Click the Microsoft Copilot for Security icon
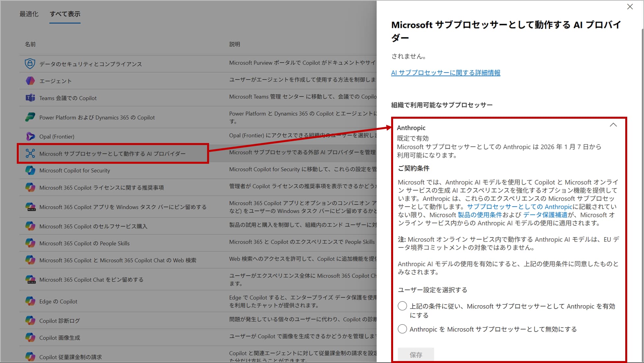 [x=30, y=170]
